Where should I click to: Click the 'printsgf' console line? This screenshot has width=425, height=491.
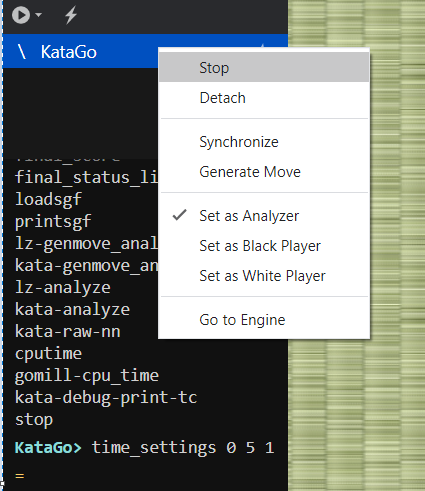tap(53, 221)
